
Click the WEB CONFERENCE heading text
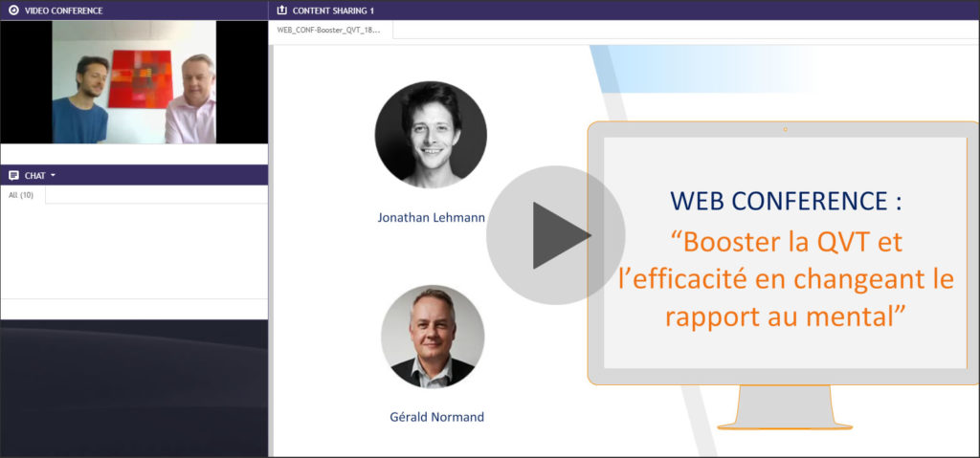(x=787, y=201)
